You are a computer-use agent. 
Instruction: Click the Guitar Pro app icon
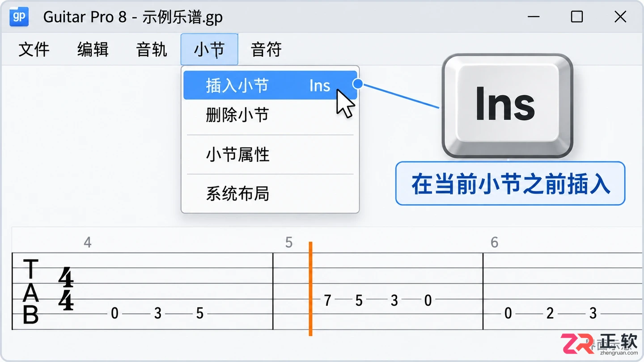[18, 17]
